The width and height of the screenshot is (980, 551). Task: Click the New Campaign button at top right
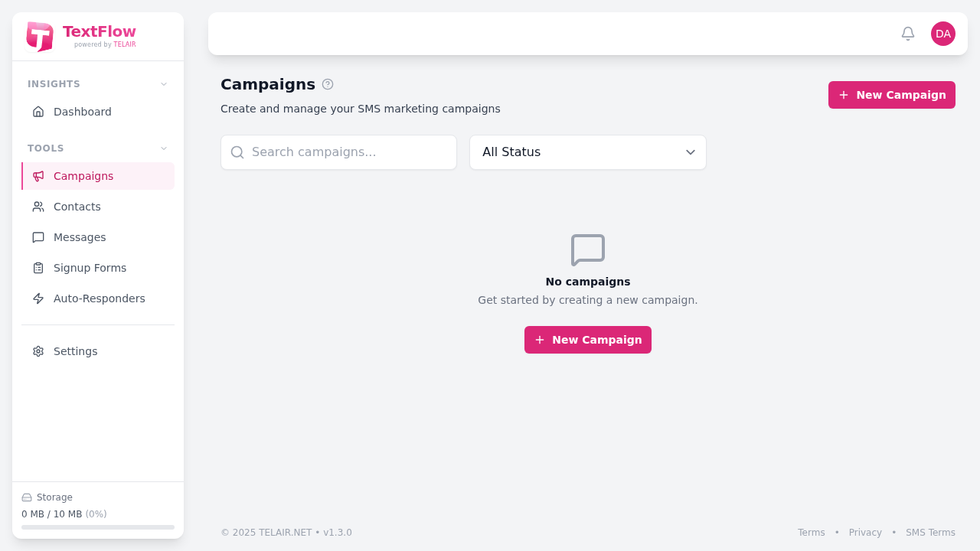point(891,95)
